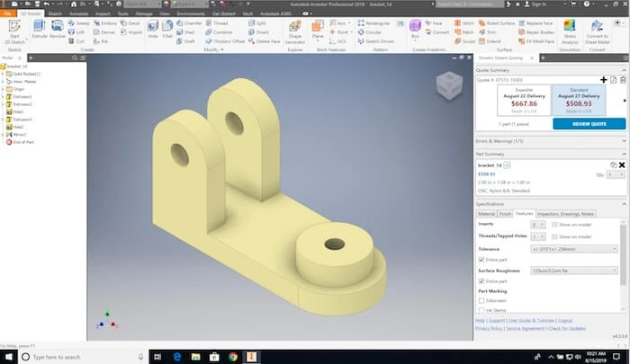
Task: Open the Hole tool
Action: pyautogui.click(x=153, y=29)
